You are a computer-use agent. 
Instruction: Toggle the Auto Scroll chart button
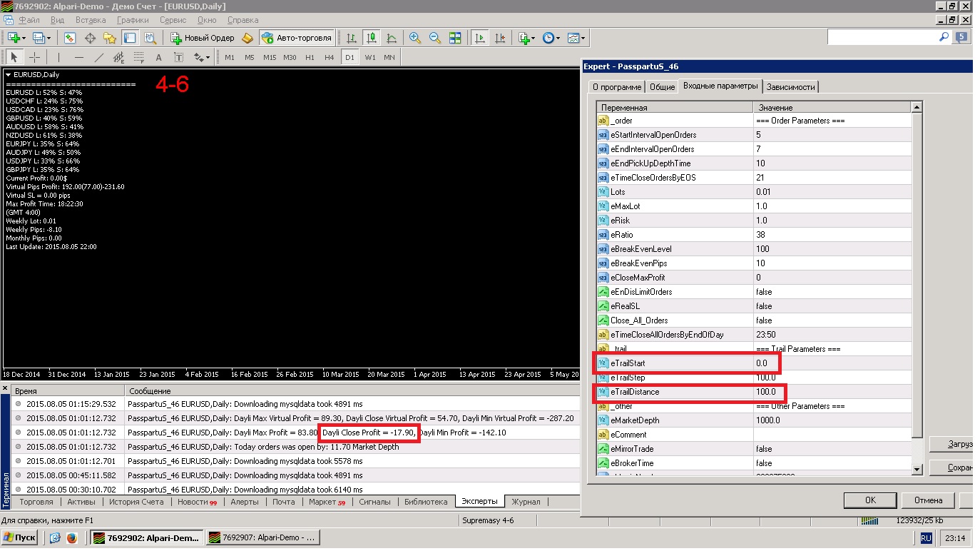pyautogui.click(x=480, y=38)
